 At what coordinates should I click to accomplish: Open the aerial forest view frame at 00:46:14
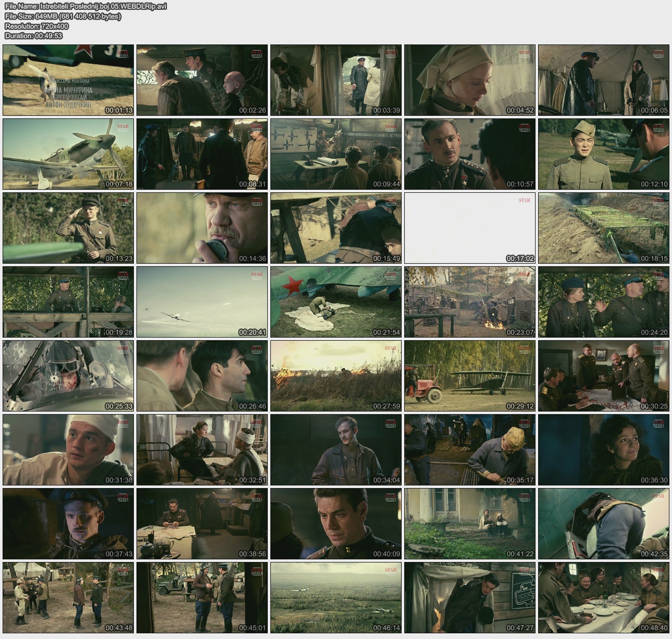(x=335, y=598)
